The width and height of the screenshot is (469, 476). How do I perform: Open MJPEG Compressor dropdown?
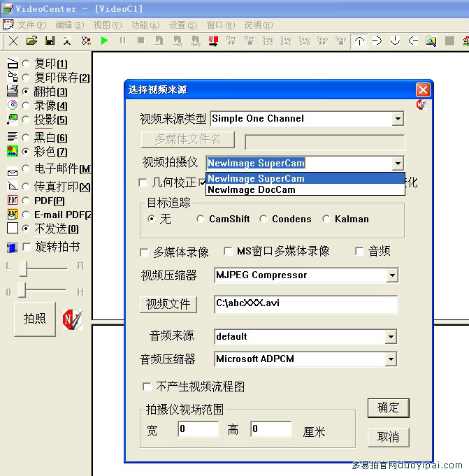pyautogui.click(x=392, y=275)
